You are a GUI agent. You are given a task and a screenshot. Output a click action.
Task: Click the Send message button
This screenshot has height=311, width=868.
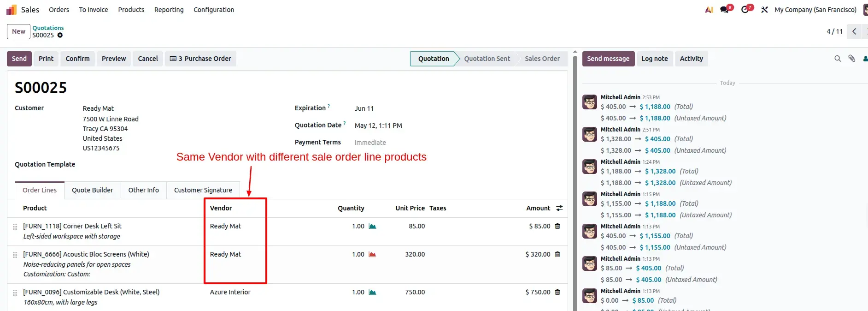(608, 59)
